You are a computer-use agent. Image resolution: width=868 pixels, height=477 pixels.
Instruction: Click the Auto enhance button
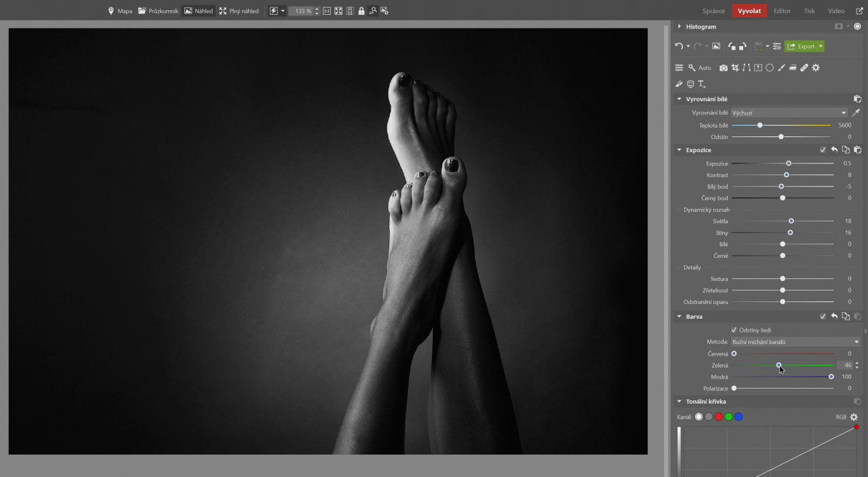(x=700, y=68)
